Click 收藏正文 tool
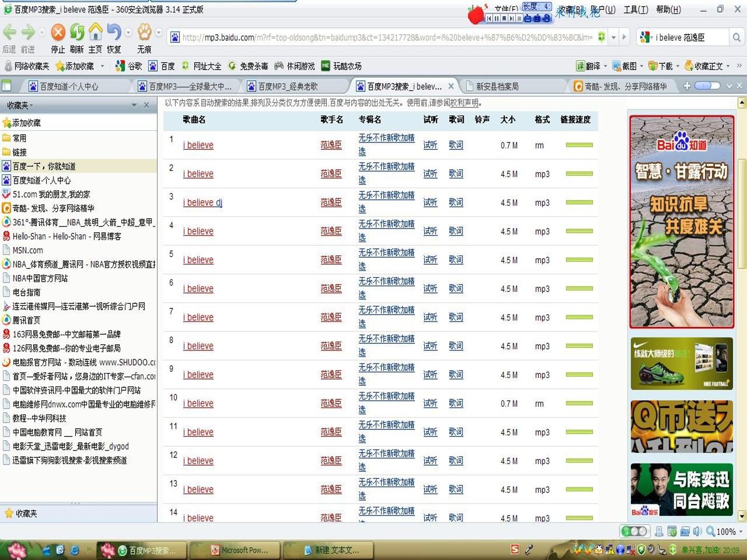The width and height of the screenshot is (747, 560). (703, 66)
